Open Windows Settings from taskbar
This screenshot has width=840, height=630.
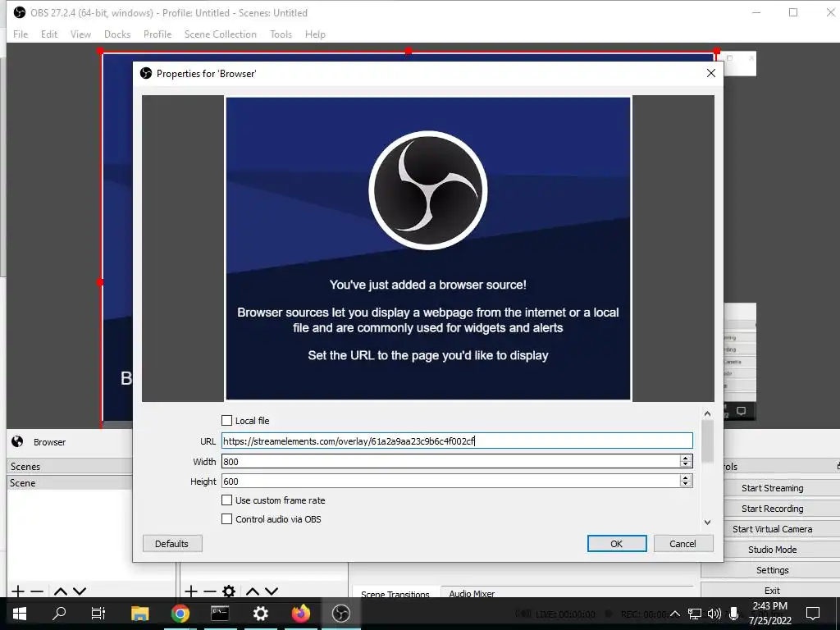click(x=260, y=614)
